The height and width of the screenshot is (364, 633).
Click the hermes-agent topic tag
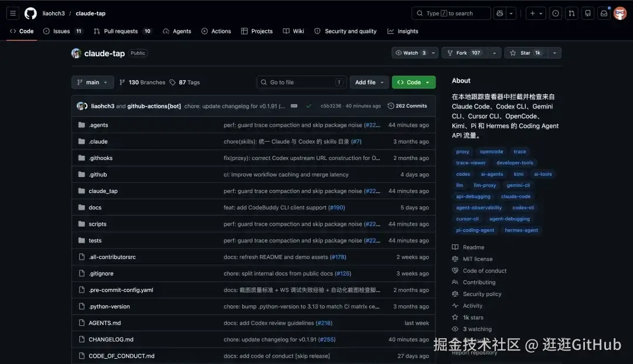click(x=521, y=230)
